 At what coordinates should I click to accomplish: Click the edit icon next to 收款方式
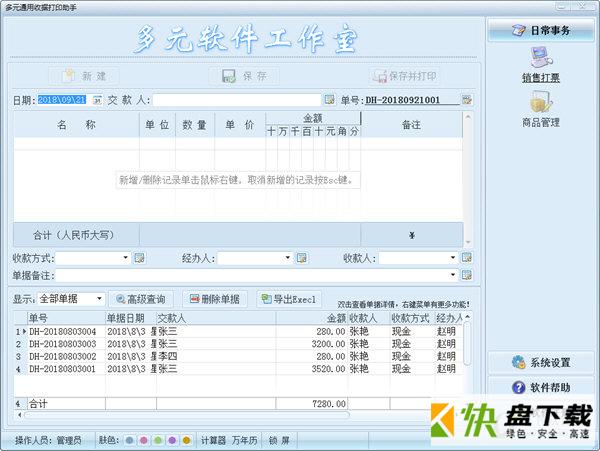[x=139, y=258]
